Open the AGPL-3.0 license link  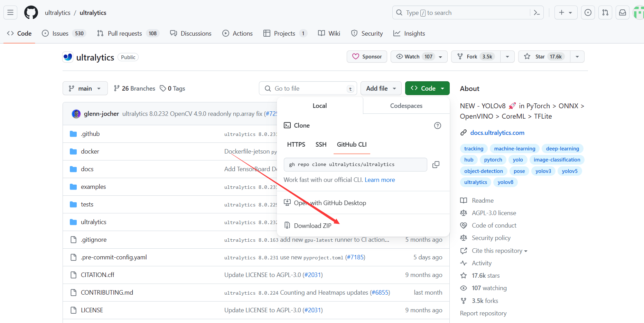point(488,213)
